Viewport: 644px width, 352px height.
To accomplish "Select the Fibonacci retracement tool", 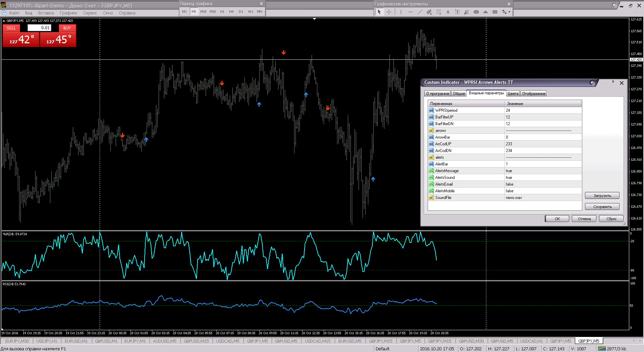I will click(x=438, y=12).
